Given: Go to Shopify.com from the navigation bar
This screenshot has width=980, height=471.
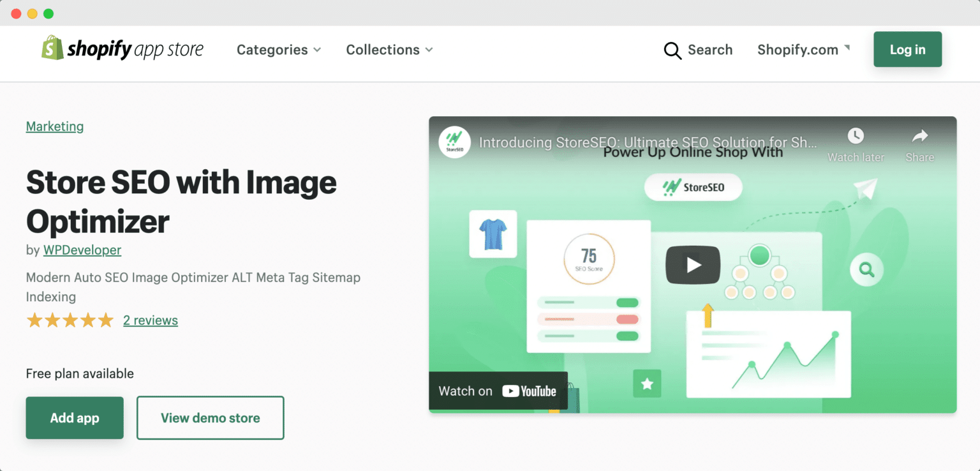Looking at the screenshot, I should point(798,50).
